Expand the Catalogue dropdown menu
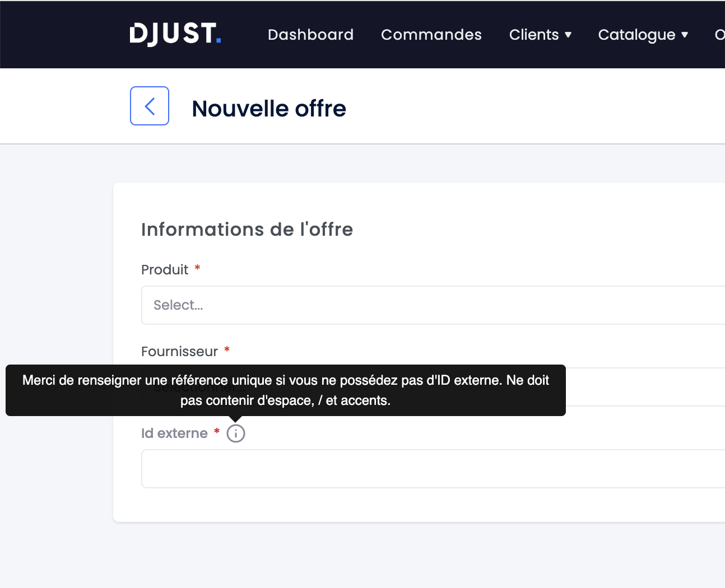This screenshot has width=725, height=588. click(x=643, y=35)
